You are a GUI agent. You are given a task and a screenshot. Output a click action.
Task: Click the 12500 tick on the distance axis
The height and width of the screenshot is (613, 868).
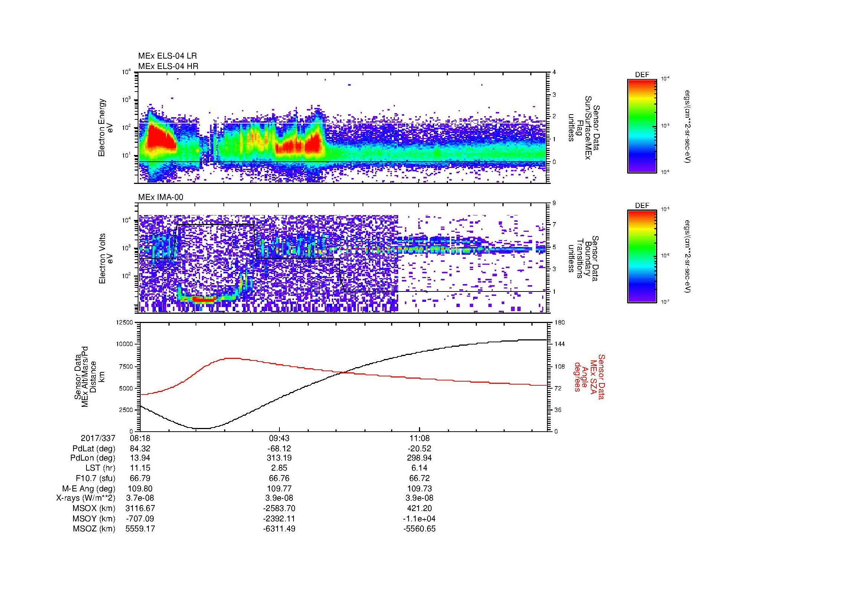pos(125,322)
